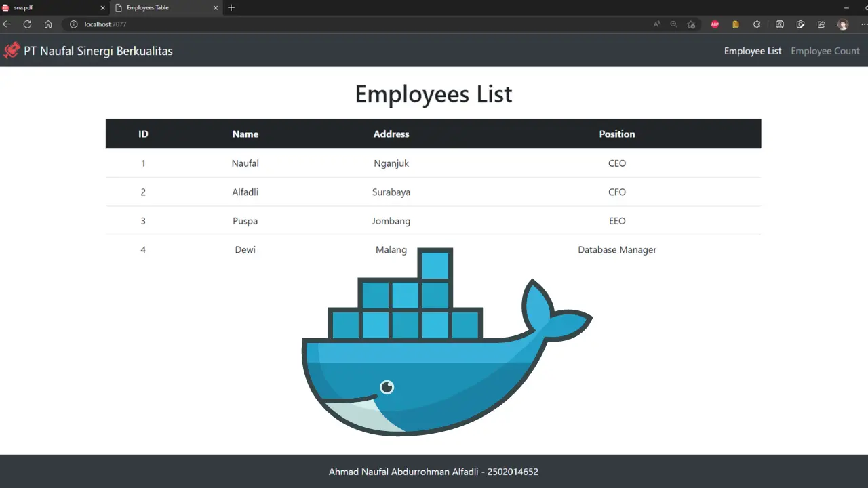Screen dimensions: 868x488
Task: Minimize the browser window
Action: coord(846,7)
